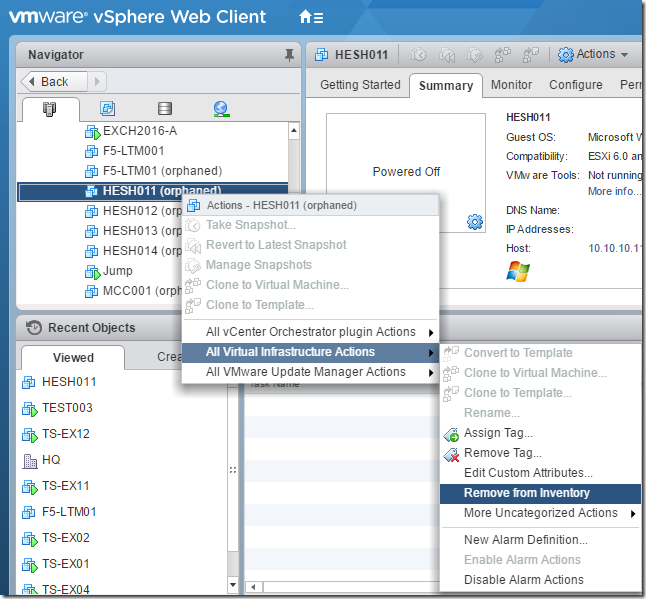The width and height of the screenshot is (646, 599).
Task: Select the Summary tab
Action: (x=446, y=86)
